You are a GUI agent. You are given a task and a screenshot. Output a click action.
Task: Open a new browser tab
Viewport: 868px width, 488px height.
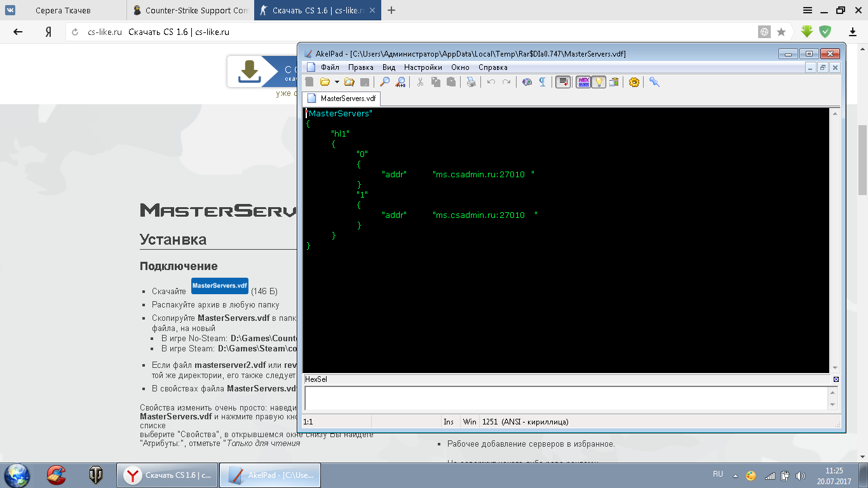(x=391, y=10)
